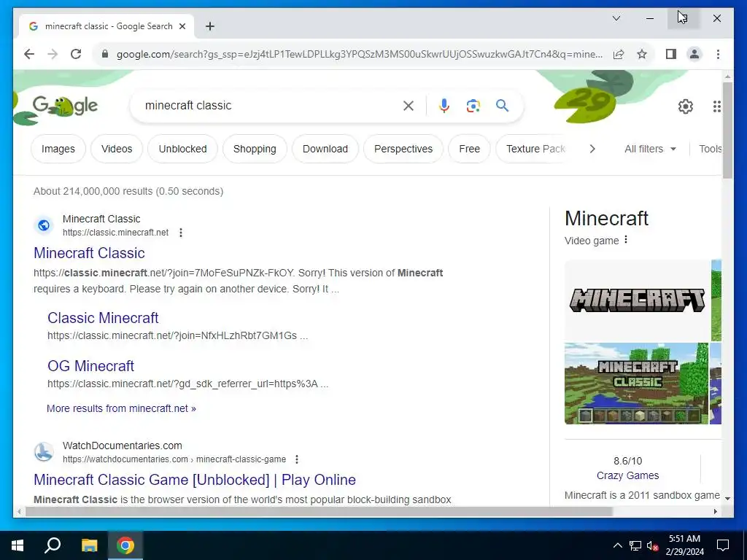747x560 pixels.
Task: Click More results from minecraft.net
Action: [121, 408]
